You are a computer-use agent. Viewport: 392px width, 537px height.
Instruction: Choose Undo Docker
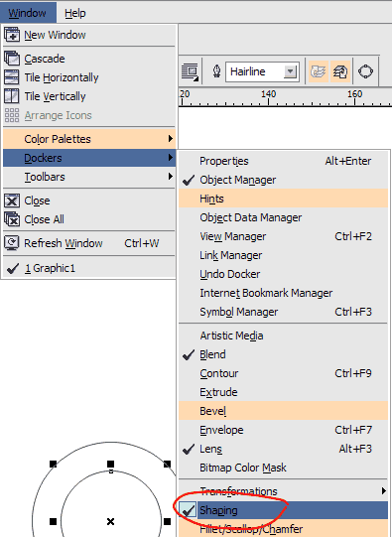(x=283, y=274)
